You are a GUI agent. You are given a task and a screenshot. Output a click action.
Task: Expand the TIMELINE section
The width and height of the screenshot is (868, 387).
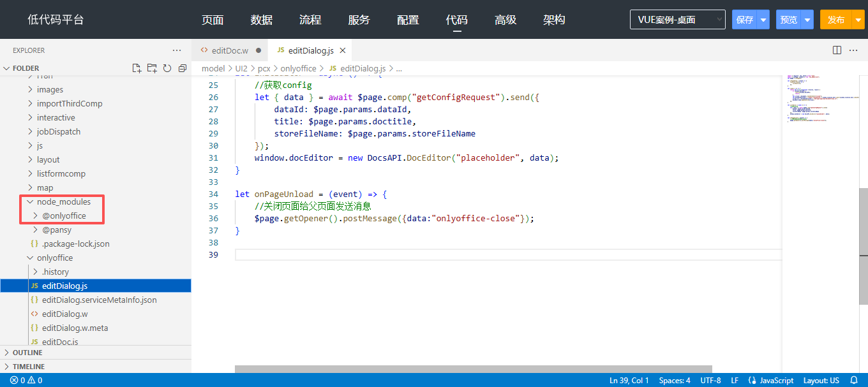29,367
